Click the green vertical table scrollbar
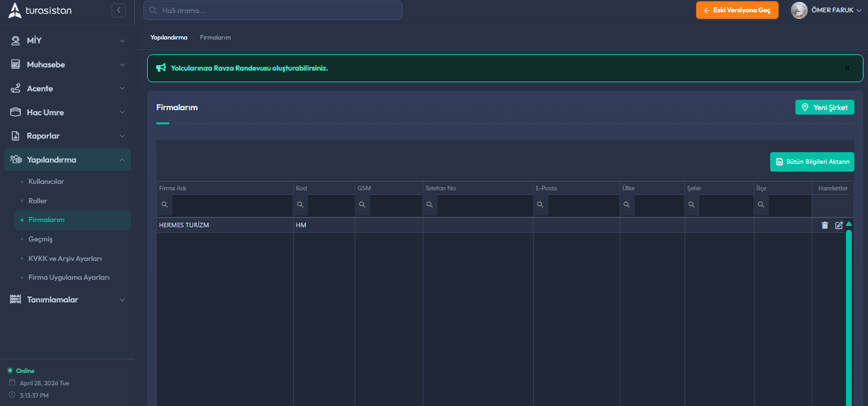Screen dimensions: 868x406 [849, 311]
